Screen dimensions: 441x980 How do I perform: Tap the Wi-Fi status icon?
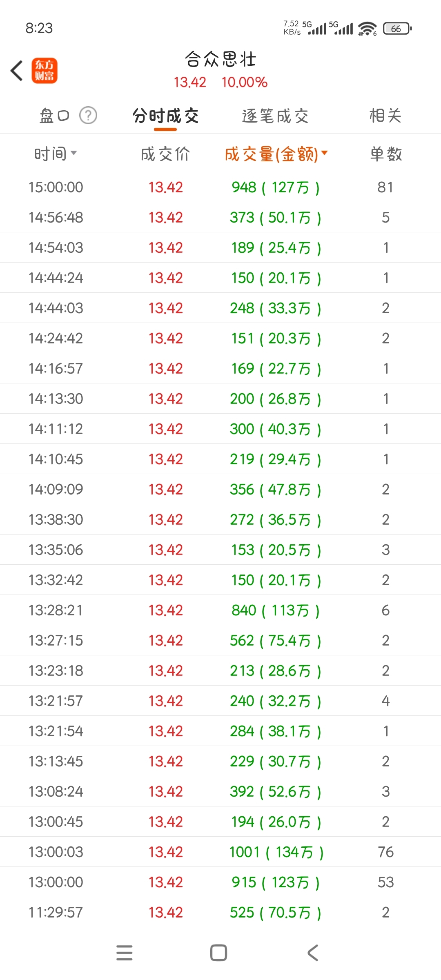(x=367, y=29)
